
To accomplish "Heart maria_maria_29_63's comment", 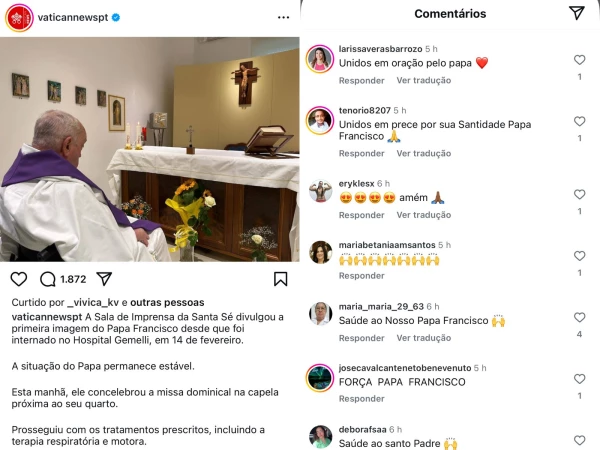I will coord(579,317).
